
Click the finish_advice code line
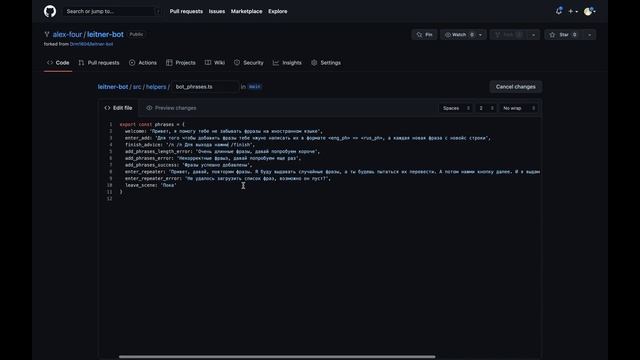pos(190,145)
